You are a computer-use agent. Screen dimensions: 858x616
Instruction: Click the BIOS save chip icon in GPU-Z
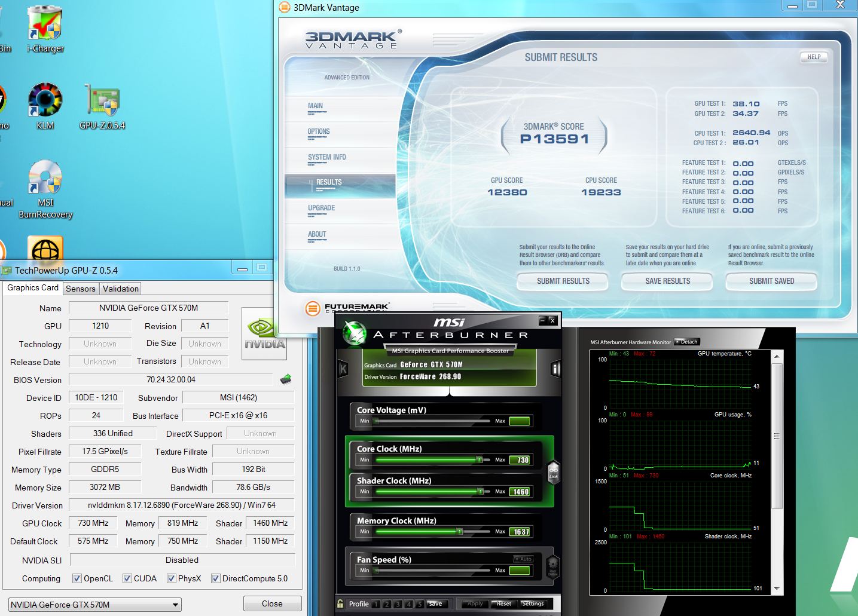point(286,379)
